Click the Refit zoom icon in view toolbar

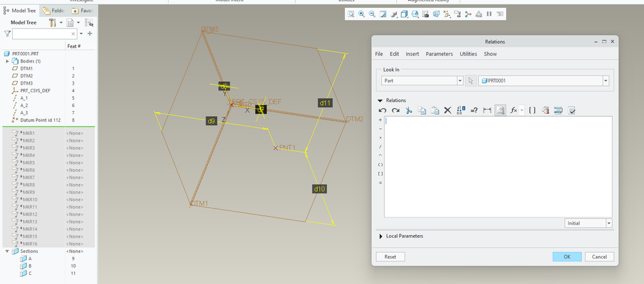pos(351,14)
